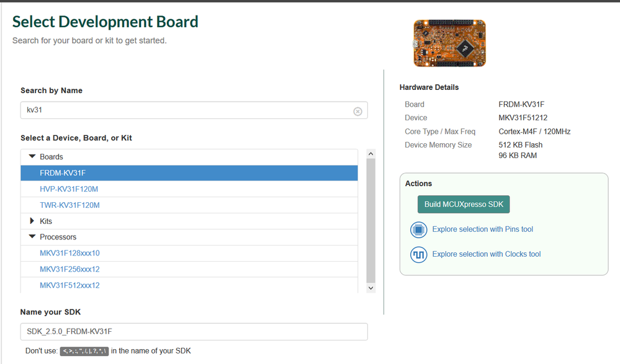The image size is (620, 364).
Task: Clear the search field with X icon
Action: tap(357, 112)
